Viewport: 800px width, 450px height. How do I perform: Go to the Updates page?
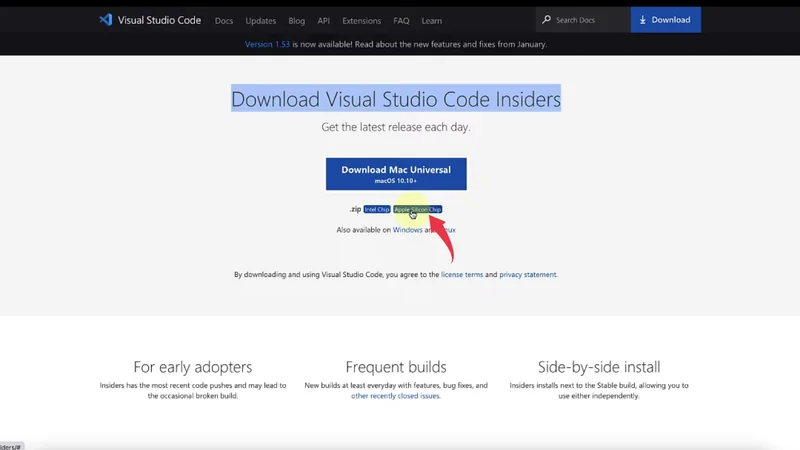[260, 20]
